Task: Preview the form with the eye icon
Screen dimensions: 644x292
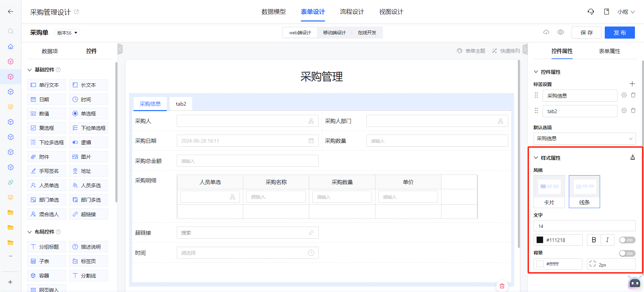Action: [560, 32]
